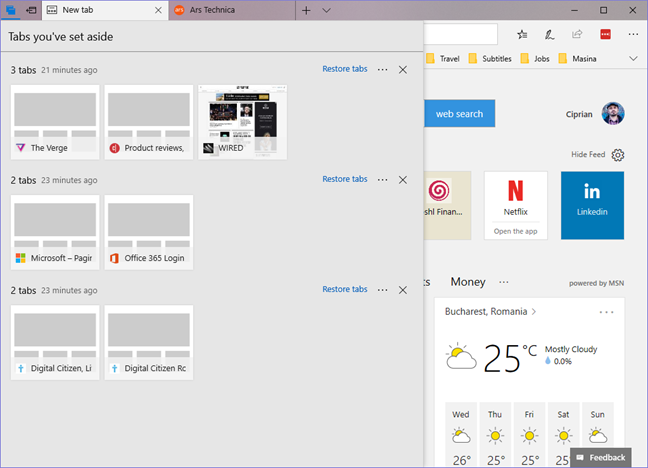Open the Digital Citizen Rc set-aside tab
This screenshot has height=468, width=648.
pyautogui.click(x=149, y=342)
